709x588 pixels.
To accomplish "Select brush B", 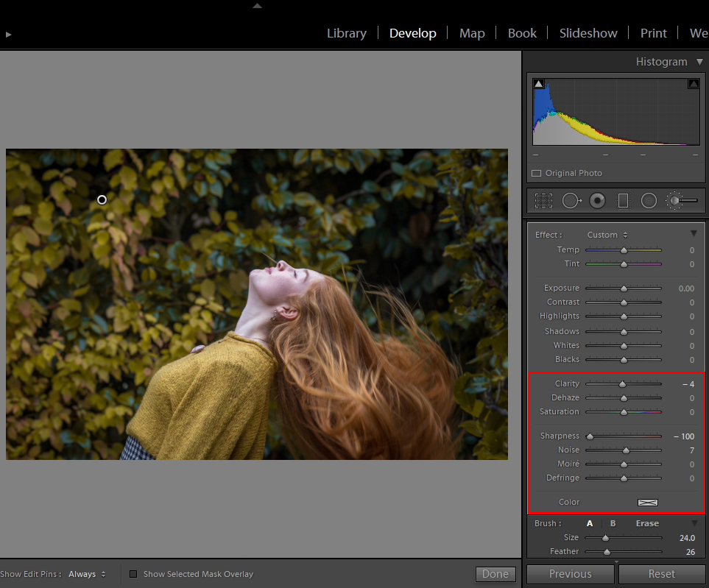I will [613, 523].
